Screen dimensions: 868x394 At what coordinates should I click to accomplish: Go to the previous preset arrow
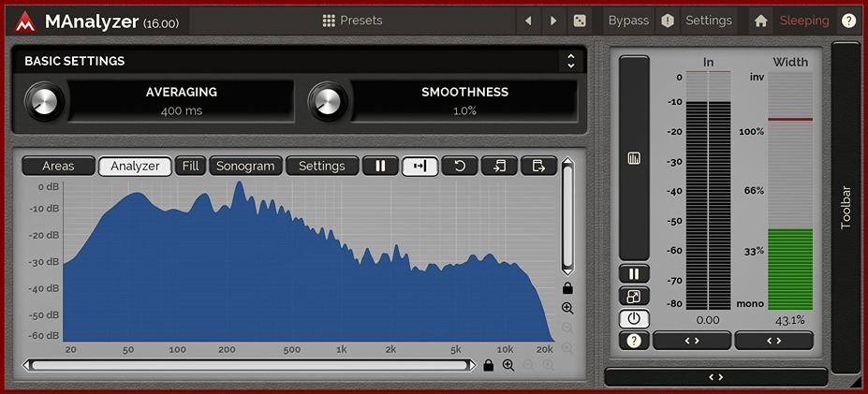click(528, 21)
